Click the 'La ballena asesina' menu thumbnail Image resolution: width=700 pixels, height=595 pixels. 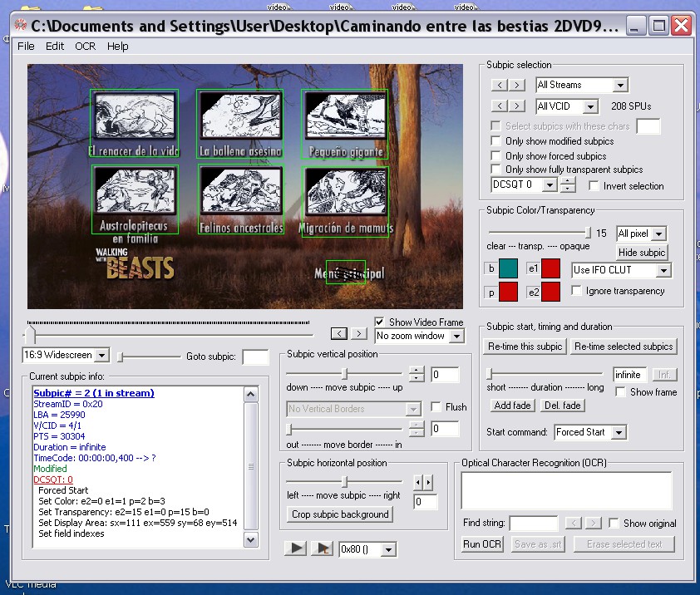point(240,116)
